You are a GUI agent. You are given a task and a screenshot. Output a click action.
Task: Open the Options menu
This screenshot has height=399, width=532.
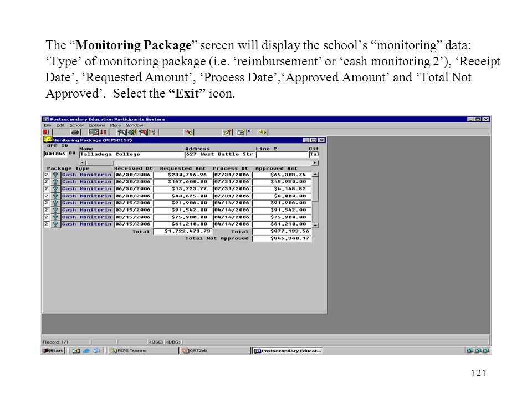96,125
